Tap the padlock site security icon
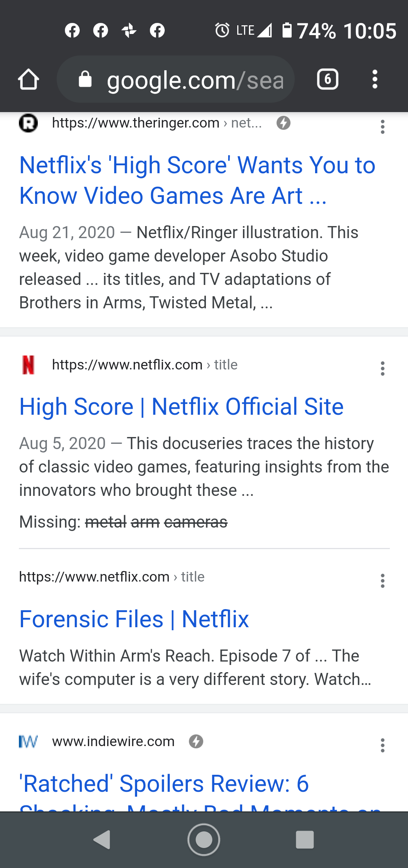 pos(85,79)
